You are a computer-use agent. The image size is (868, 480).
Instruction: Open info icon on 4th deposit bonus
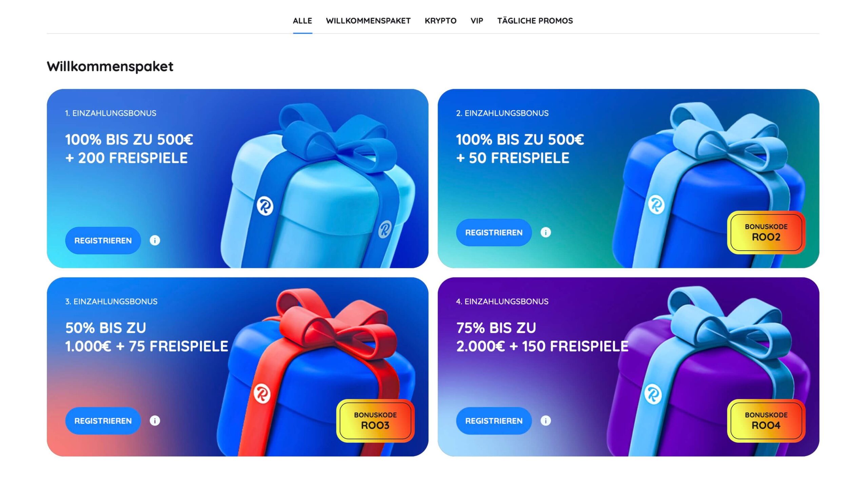coord(546,421)
